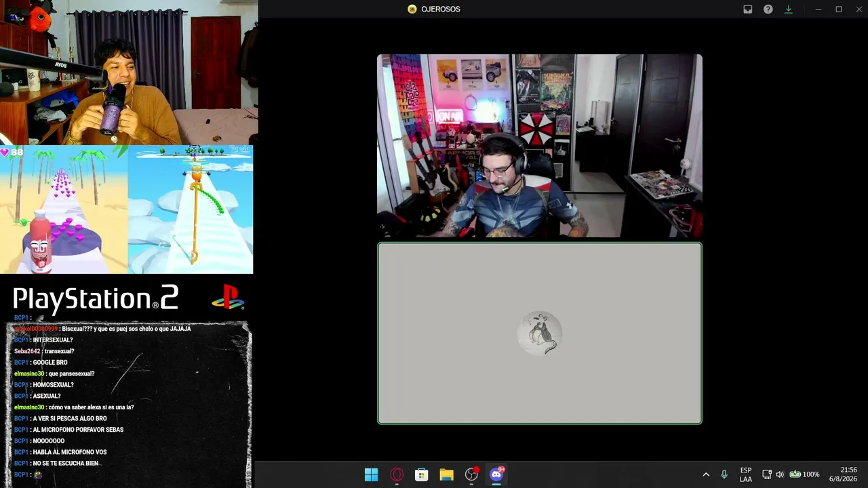Click chat message "ASEXUAL?"
Image resolution: width=868 pixels, height=488 pixels.
coord(47,396)
